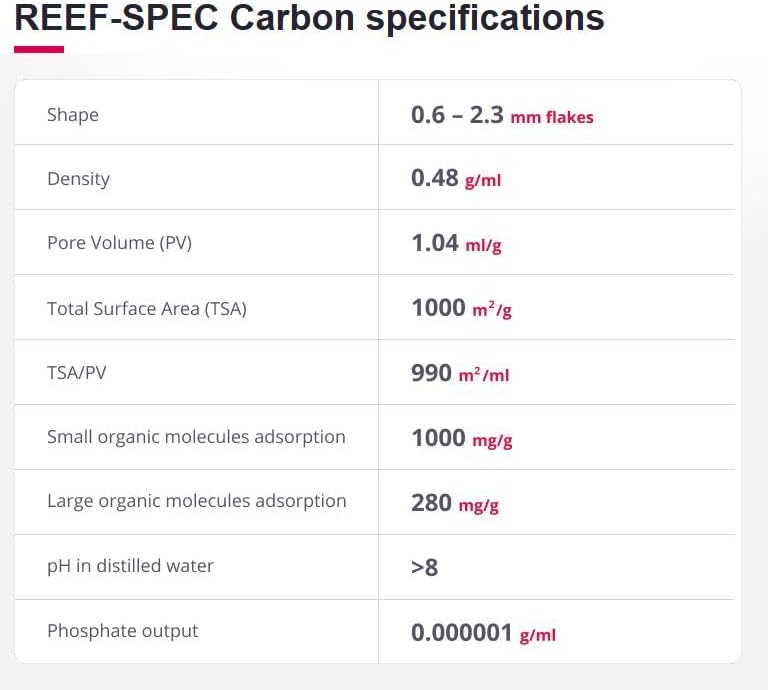This screenshot has height=690, width=768.
Task: Select the Shape row label
Action: (73, 115)
